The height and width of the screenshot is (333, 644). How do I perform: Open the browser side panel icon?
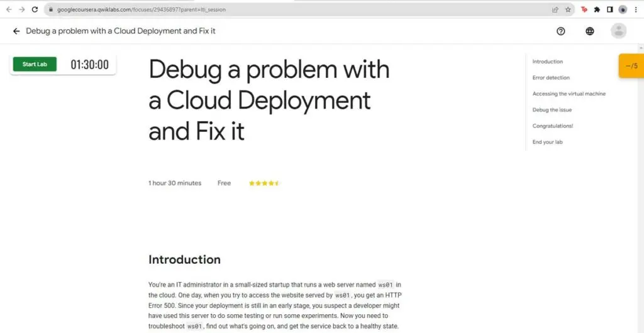609,9
